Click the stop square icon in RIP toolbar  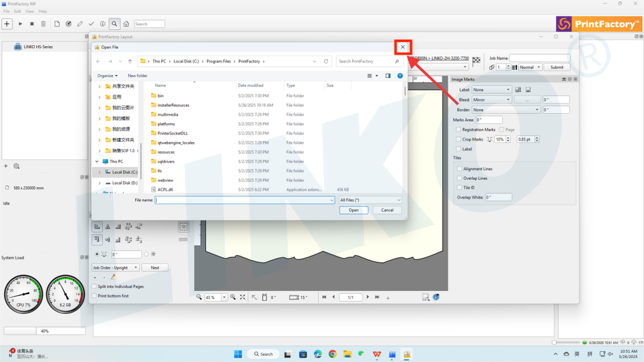(32, 24)
